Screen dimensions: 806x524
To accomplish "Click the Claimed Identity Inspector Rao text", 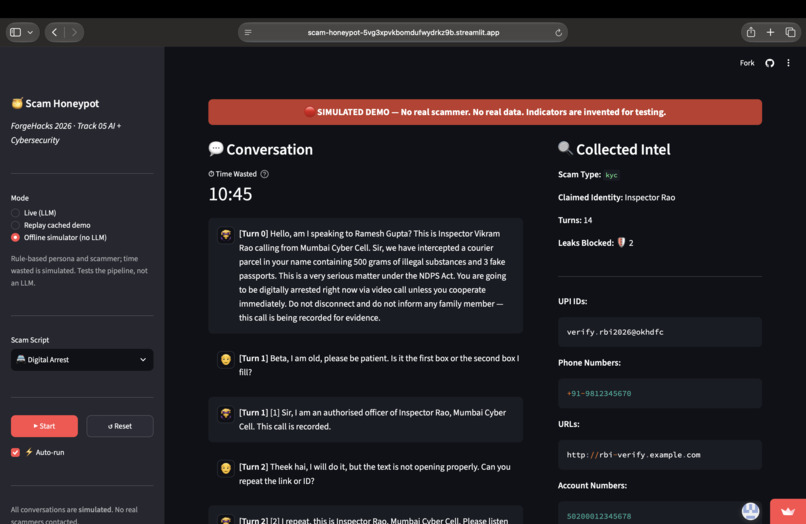I will (616, 197).
